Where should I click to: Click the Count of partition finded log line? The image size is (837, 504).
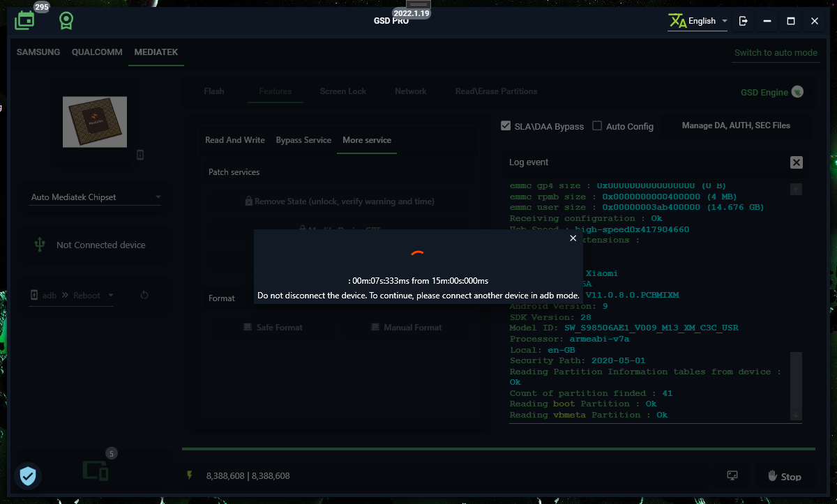[x=591, y=393]
